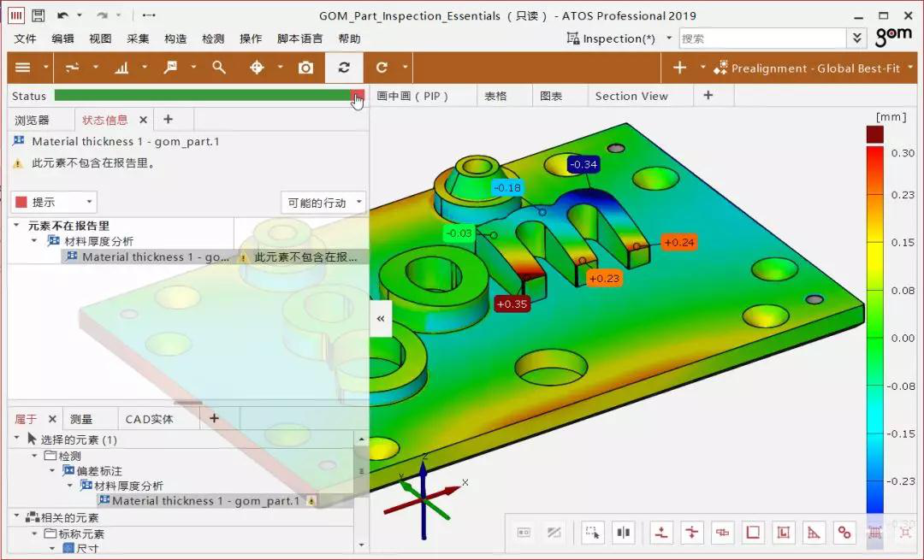
Task: Open the 可能的行动 dropdown
Action: click(323, 203)
